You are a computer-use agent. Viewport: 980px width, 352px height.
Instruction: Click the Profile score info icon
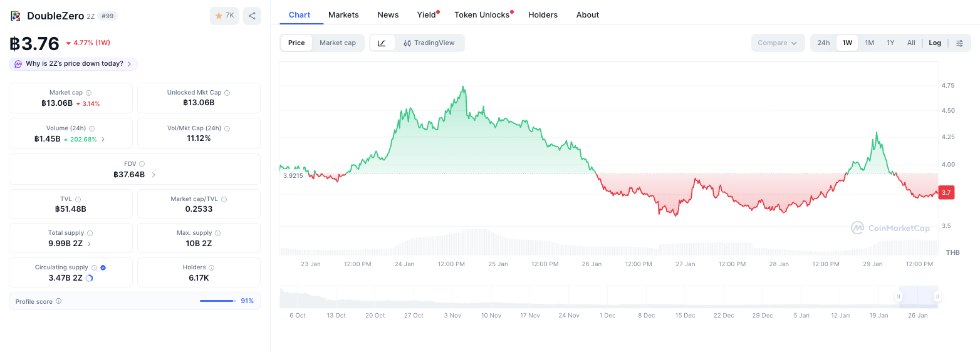coord(58,301)
